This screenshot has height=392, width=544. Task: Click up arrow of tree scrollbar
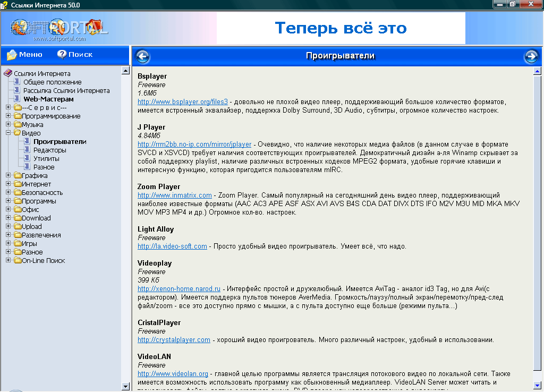click(x=125, y=71)
